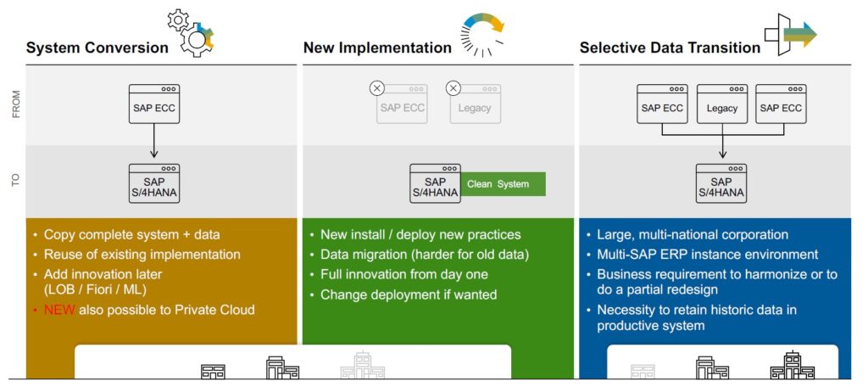This screenshot has width=868, height=387.
Task: Select the SAP S/4HANA box under Selective Data Transition
Action: [x=721, y=183]
